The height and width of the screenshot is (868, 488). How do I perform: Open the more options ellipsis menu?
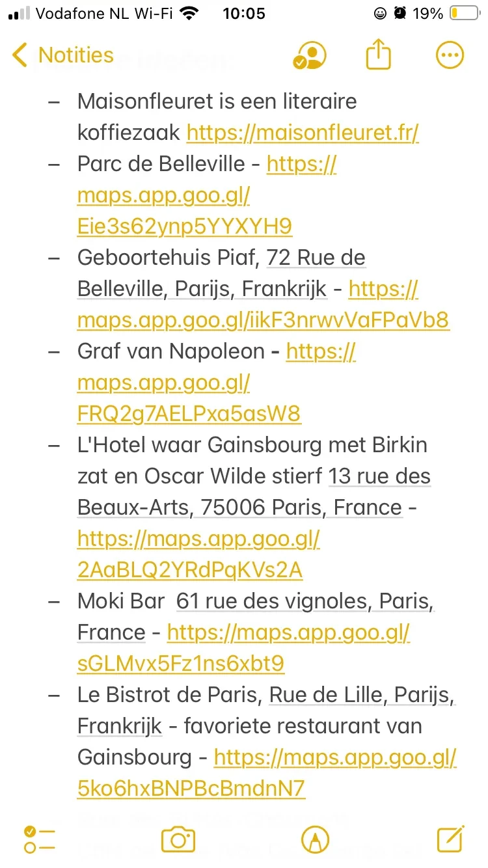[x=449, y=56]
